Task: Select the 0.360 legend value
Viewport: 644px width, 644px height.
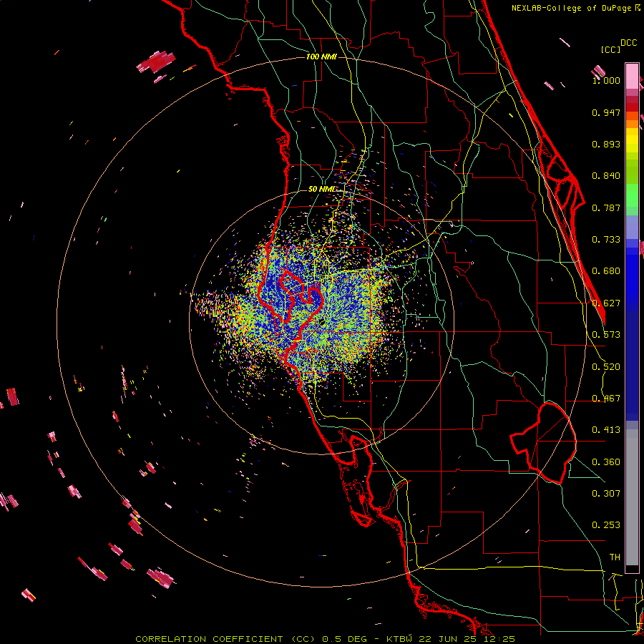Action: coord(606,462)
